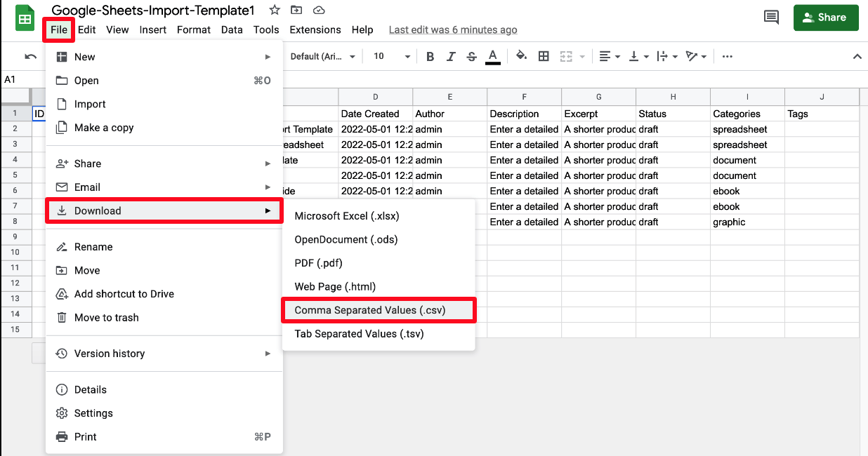
Task: Select the Date Created header cell
Action: click(x=375, y=114)
